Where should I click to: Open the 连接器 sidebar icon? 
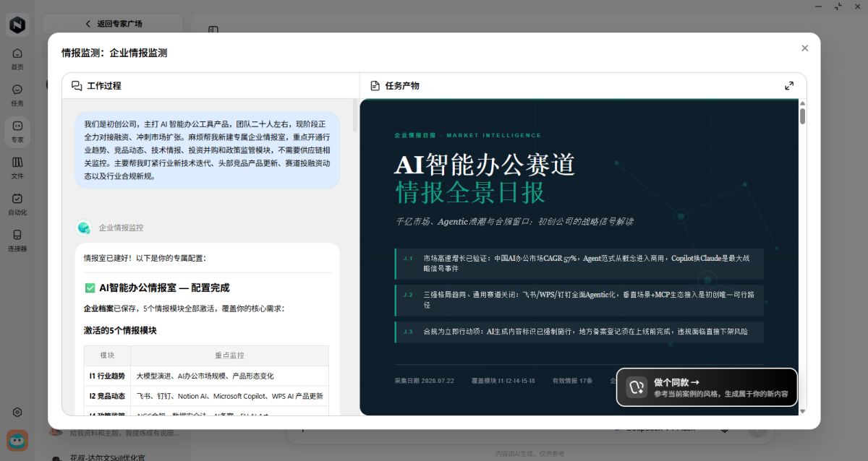pyautogui.click(x=17, y=240)
